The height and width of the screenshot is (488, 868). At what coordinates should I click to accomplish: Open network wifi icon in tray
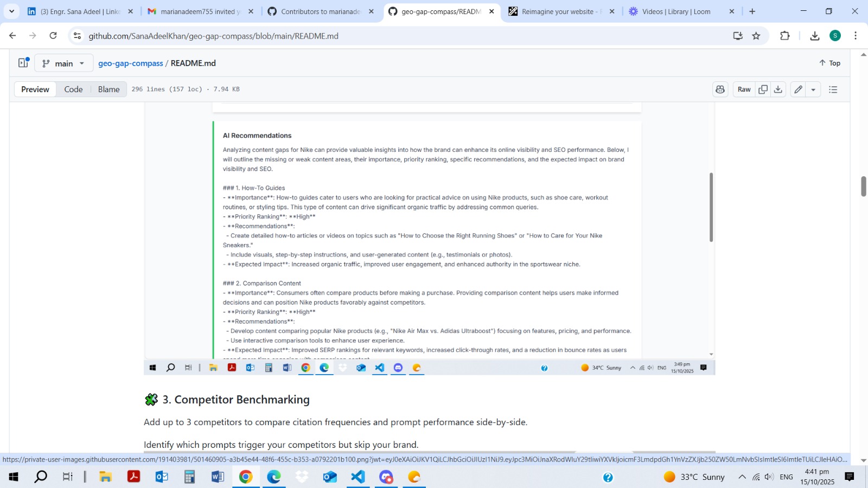coord(756,477)
